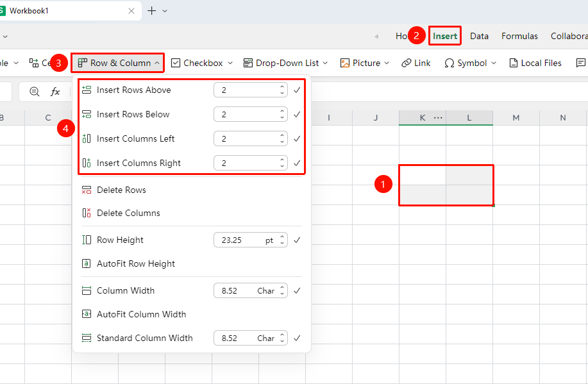Confirm Insert Rows Below with its checkmark
This screenshot has height=384, width=588.
pos(297,114)
